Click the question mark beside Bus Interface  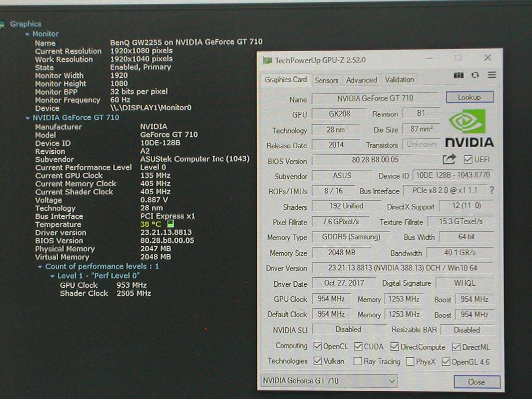[x=492, y=191]
